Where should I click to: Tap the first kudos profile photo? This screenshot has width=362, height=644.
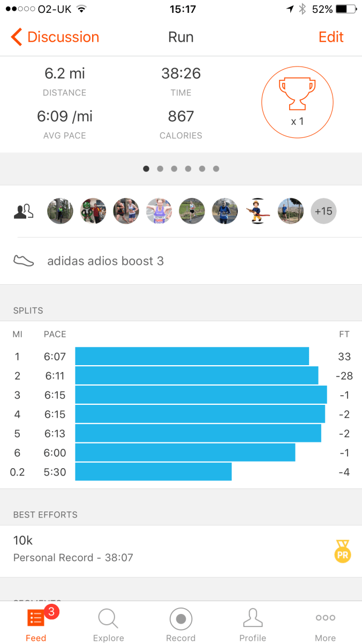60,211
